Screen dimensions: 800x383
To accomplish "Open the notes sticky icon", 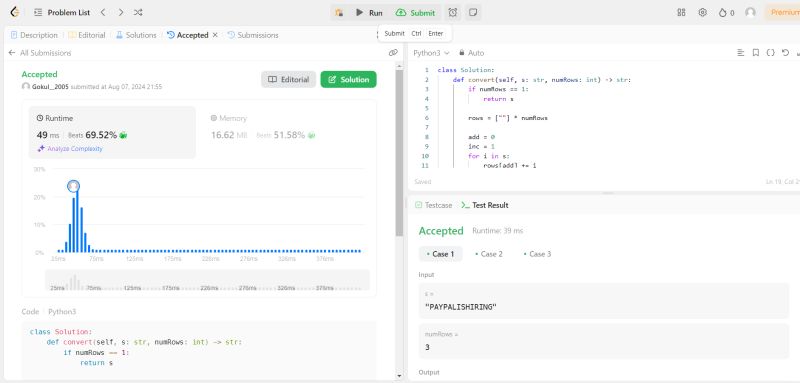I will 473,12.
